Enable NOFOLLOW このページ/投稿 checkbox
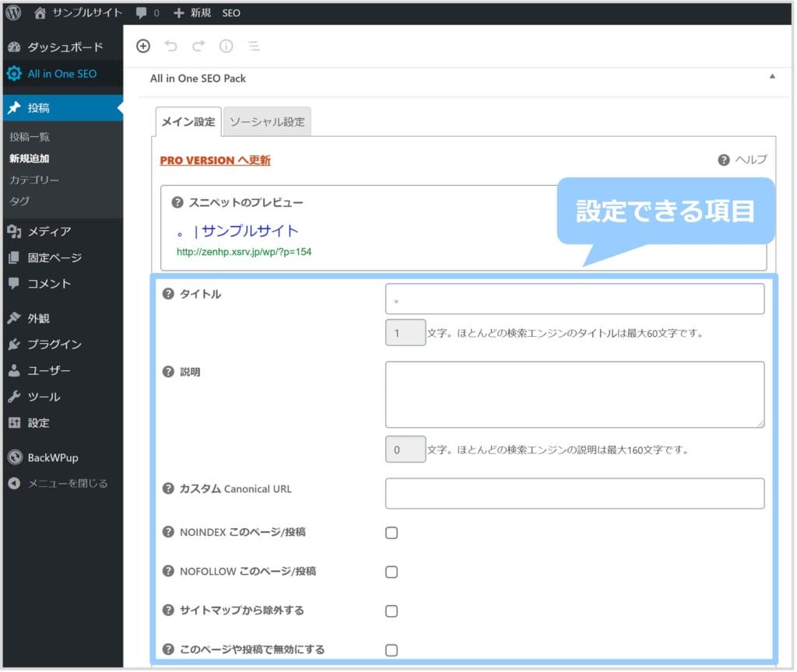This screenshot has height=672, width=797. [x=392, y=573]
